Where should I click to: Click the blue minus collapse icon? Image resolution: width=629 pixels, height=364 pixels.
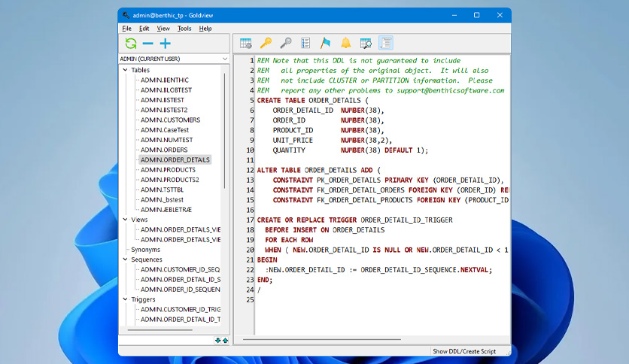[x=148, y=44]
